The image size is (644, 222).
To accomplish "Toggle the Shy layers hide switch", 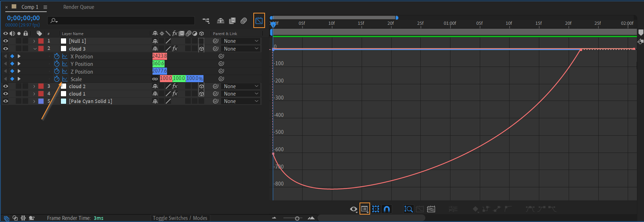I will [220, 21].
